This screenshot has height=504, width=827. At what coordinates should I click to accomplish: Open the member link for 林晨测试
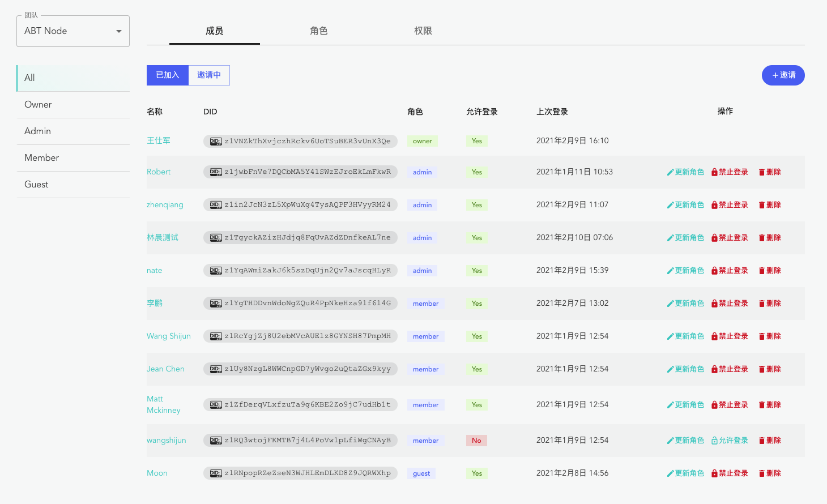click(163, 237)
